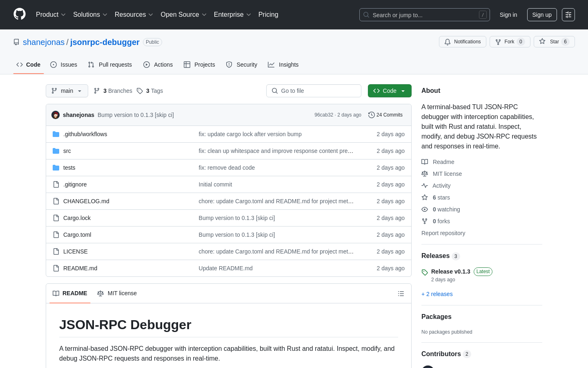Open the main branch selector dropdown

[x=67, y=91]
